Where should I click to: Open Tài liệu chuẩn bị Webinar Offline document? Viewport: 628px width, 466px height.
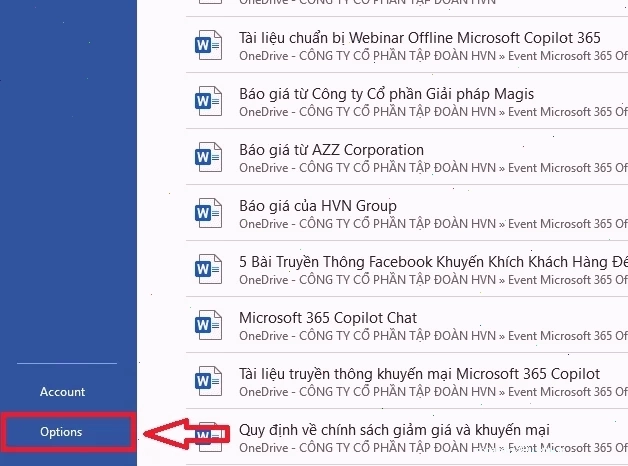[x=420, y=38]
